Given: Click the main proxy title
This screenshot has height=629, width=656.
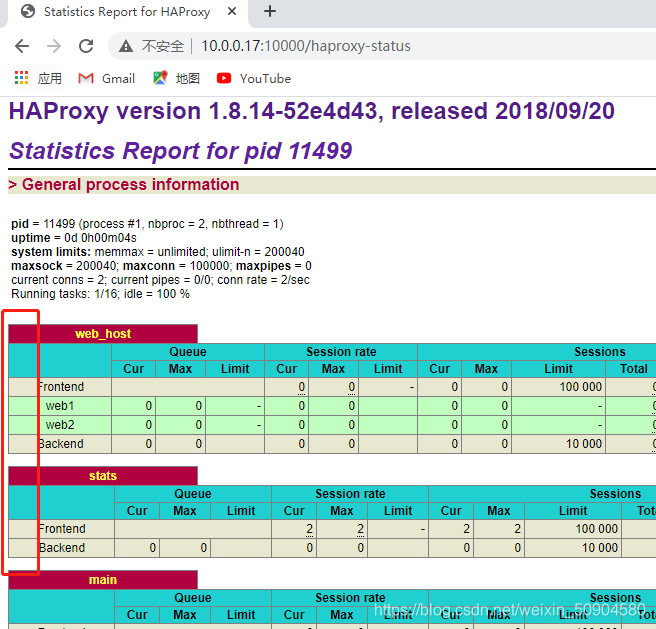Looking at the screenshot, I should (103, 580).
